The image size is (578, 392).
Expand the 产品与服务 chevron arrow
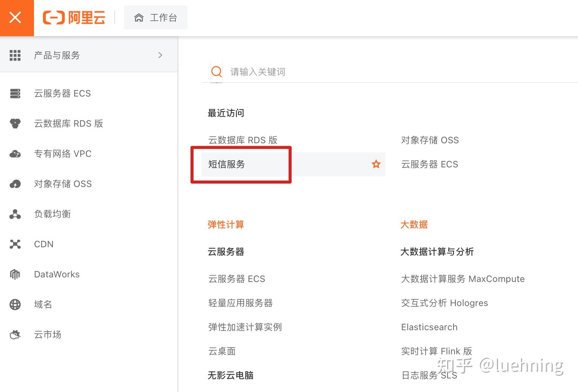[x=160, y=55]
